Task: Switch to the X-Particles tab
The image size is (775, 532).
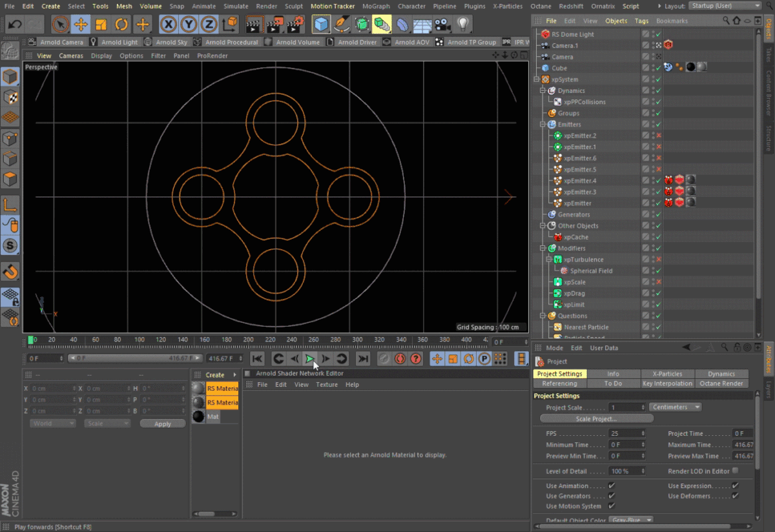Action: (668, 374)
